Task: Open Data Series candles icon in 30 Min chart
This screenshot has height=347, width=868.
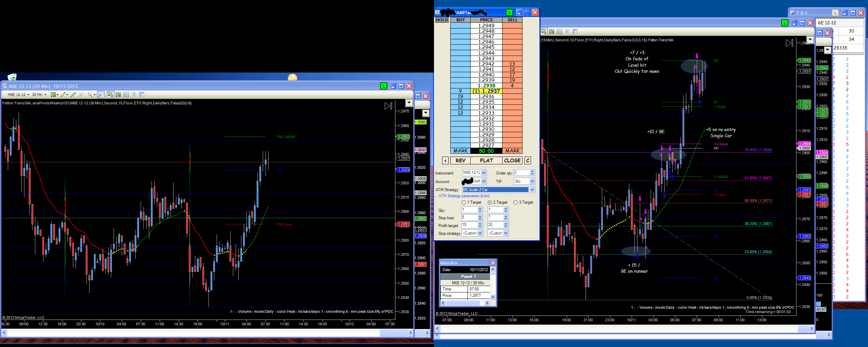Action: coord(118,95)
